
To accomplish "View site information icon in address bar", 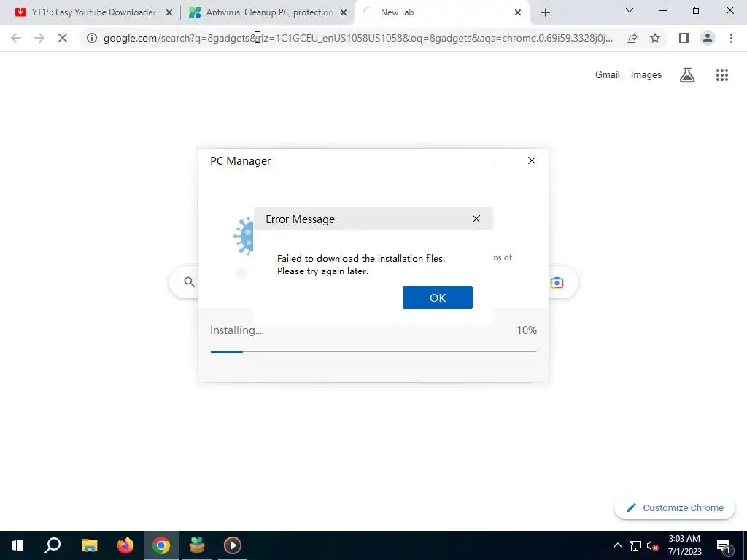I will click(92, 38).
